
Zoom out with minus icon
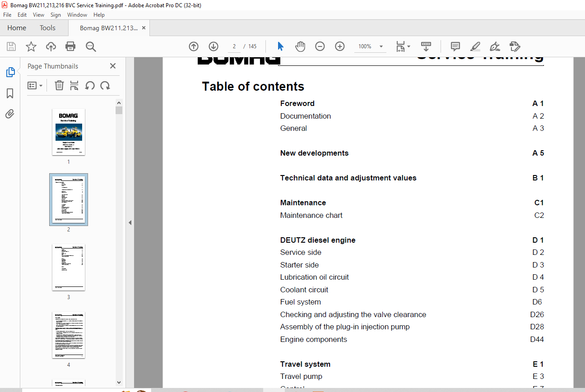pos(320,46)
